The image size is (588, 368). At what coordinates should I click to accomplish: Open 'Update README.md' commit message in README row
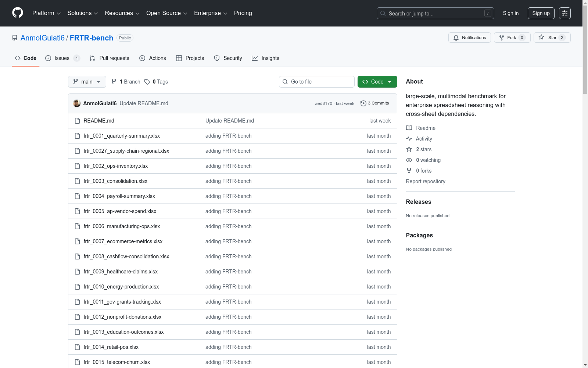click(x=230, y=121)
